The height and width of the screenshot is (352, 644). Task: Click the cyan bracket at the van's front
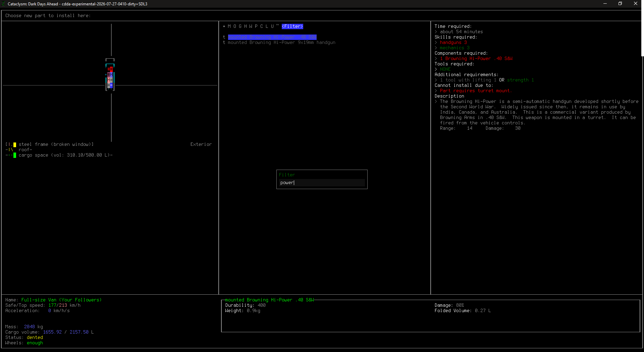[110, 65]
